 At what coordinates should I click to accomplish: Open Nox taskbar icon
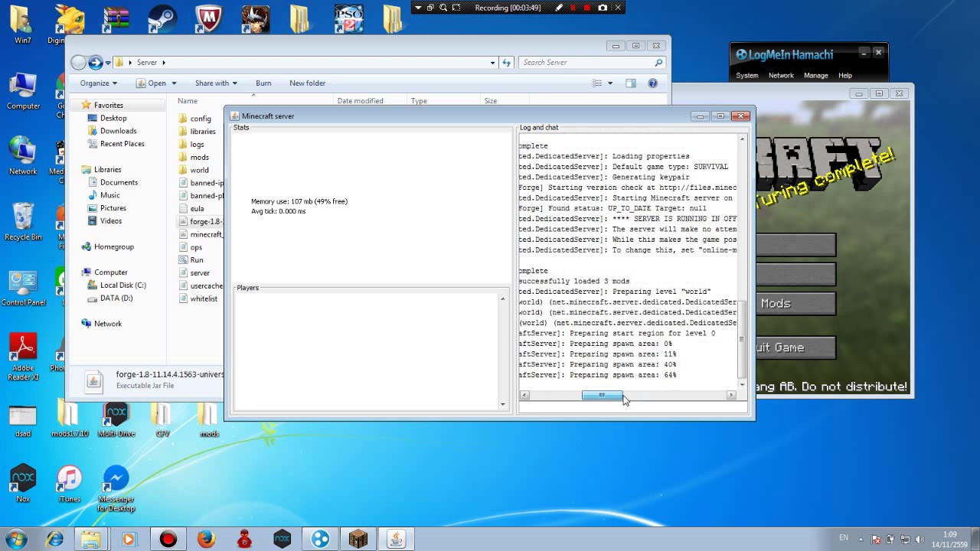coord(282,540)
